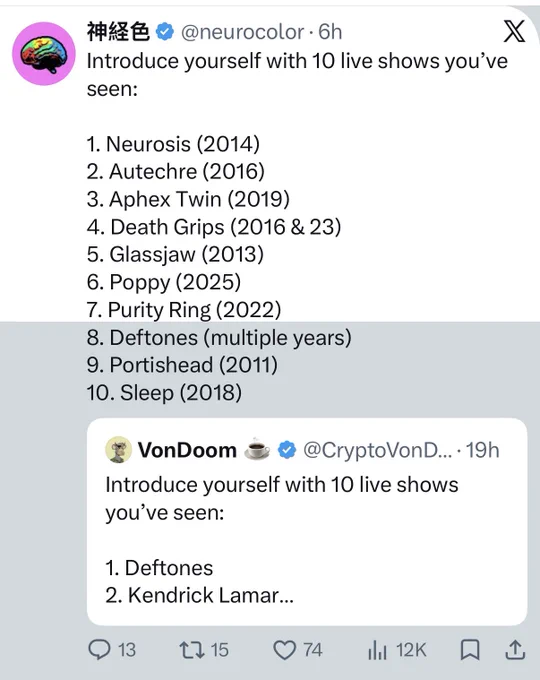The image size is (540, 680).
Task: Click the X logo in the corner
Action: tap(514, 32)
